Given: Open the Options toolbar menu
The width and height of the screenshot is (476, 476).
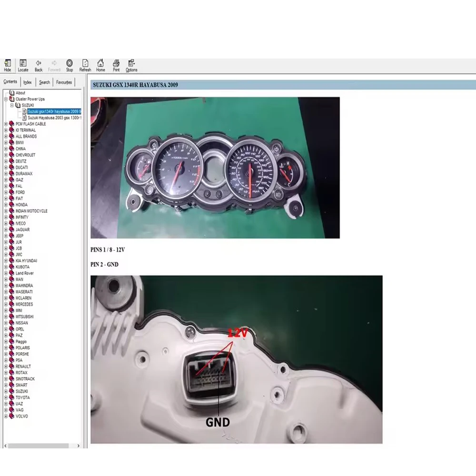Looking at the screenshot, I should click(131, 65).
